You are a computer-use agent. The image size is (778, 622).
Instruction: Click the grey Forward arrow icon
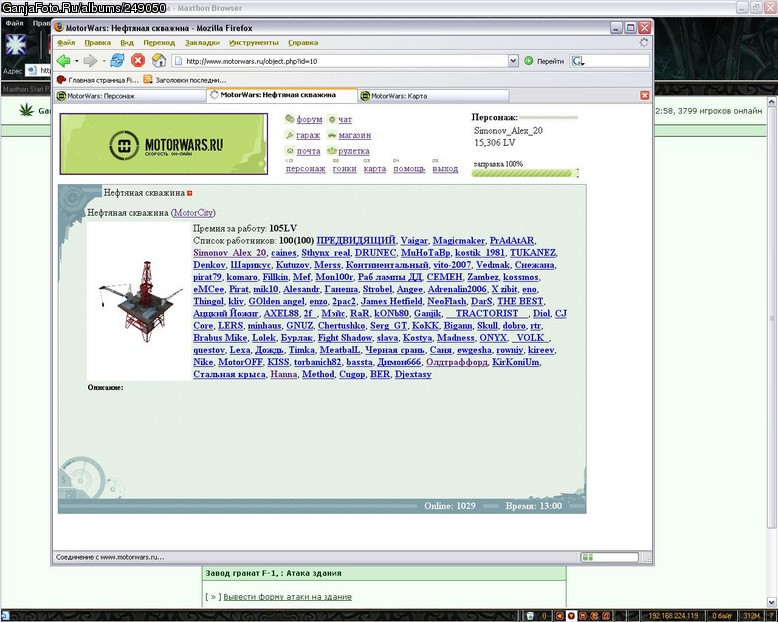90,61
